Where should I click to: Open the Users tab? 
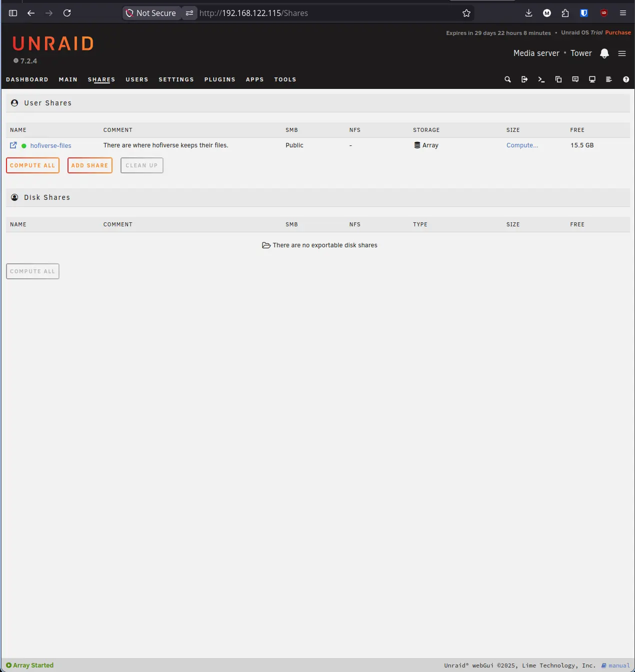137,79
